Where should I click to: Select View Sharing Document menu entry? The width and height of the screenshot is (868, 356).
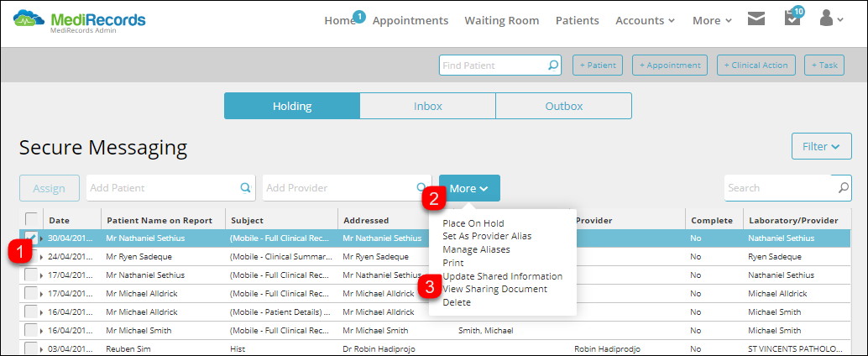494,289
